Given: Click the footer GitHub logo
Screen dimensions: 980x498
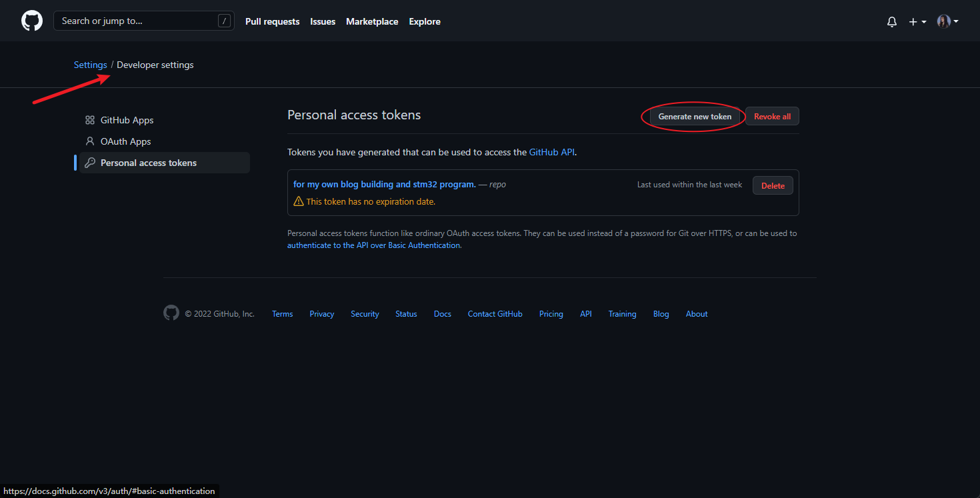Looking at the screenshot, I should 171,313.
